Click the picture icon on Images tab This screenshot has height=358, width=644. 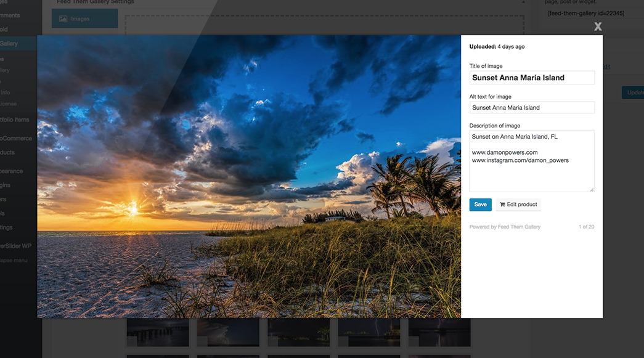[63, 19]
